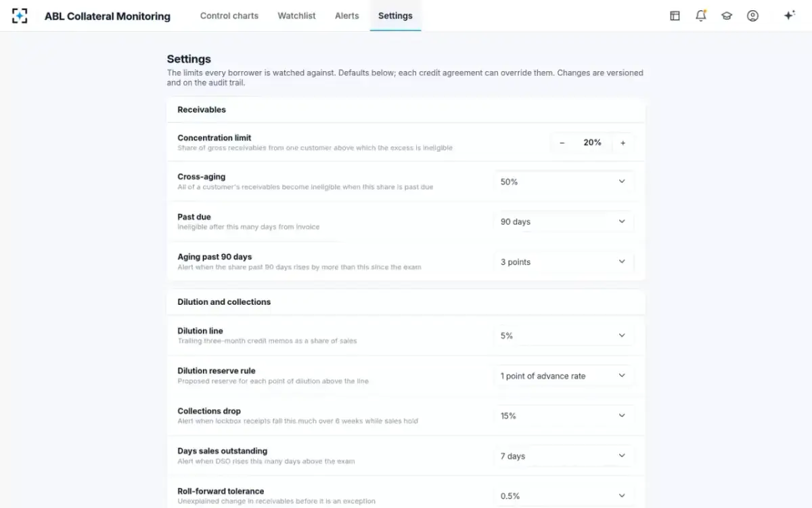Decrease the concentration limit with the minus button
The image size is (812, 508).
click(x=562, y=143)
